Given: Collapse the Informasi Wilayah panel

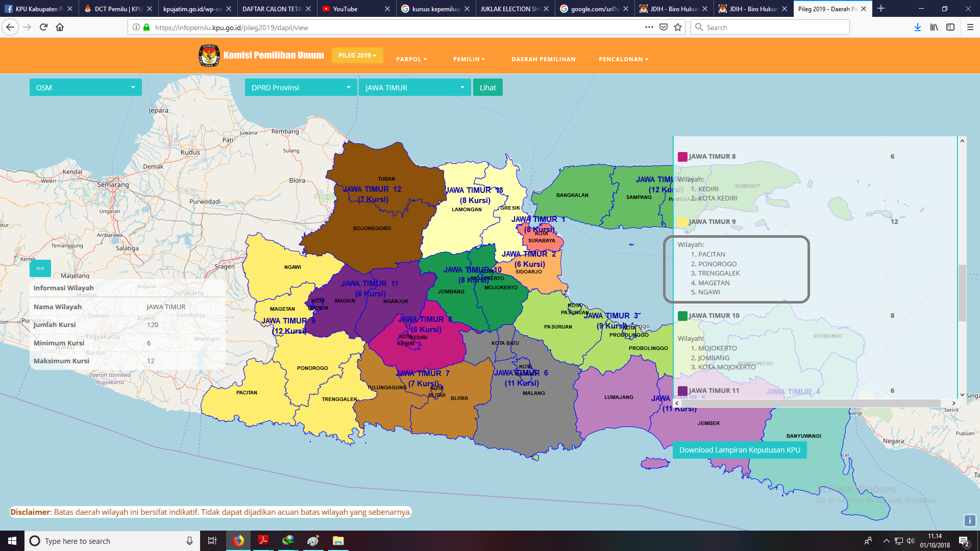Looking at the screenshot, I should point(40,268).
